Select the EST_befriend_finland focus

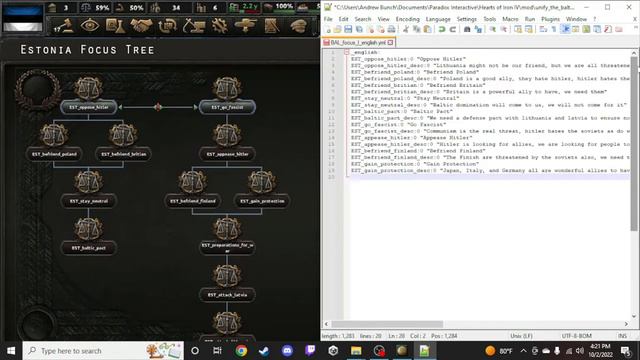(193, 201)
